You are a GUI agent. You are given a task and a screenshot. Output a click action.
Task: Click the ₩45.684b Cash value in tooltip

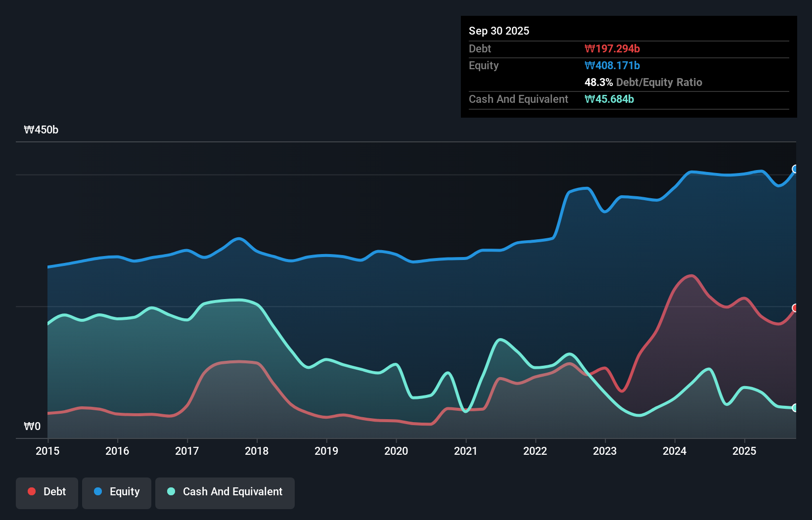609,99
